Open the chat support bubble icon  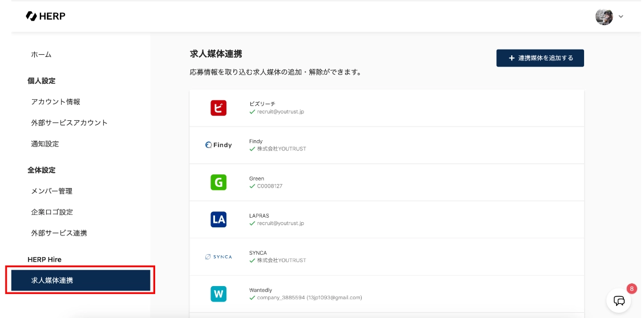pos(619,300)
